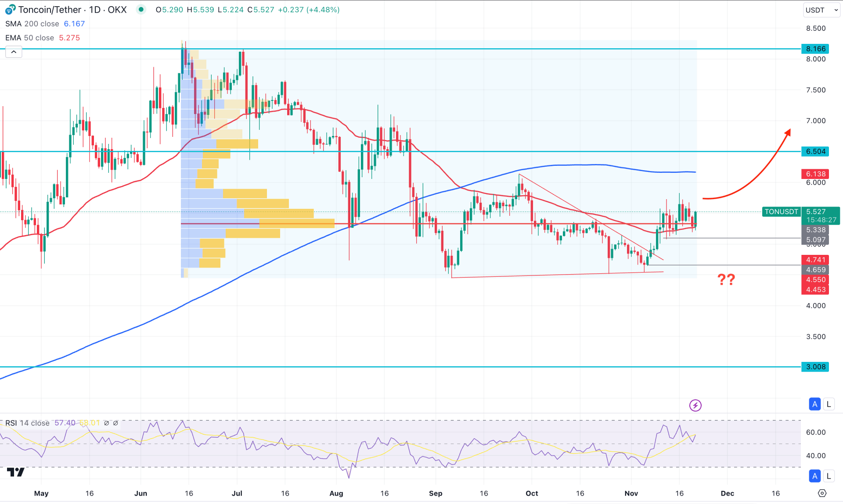Screen dimensions: 843x504
Task: Collapse the indicator legend with the chevron
Action: (x=14, y=52)
